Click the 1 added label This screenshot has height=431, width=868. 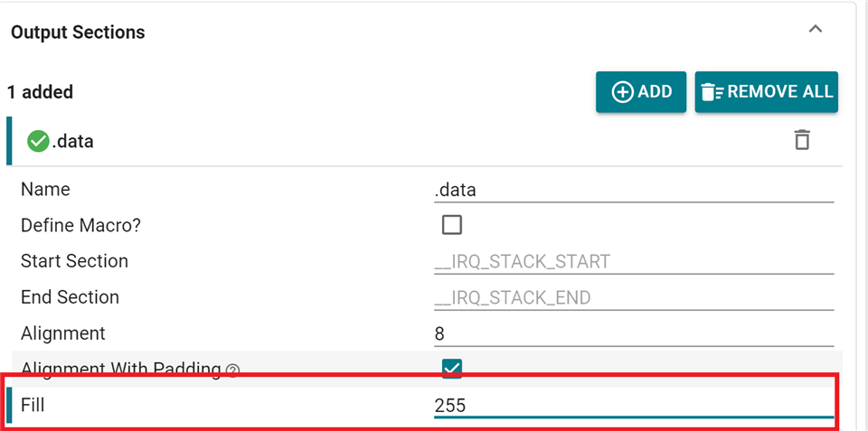click(40, 92)
